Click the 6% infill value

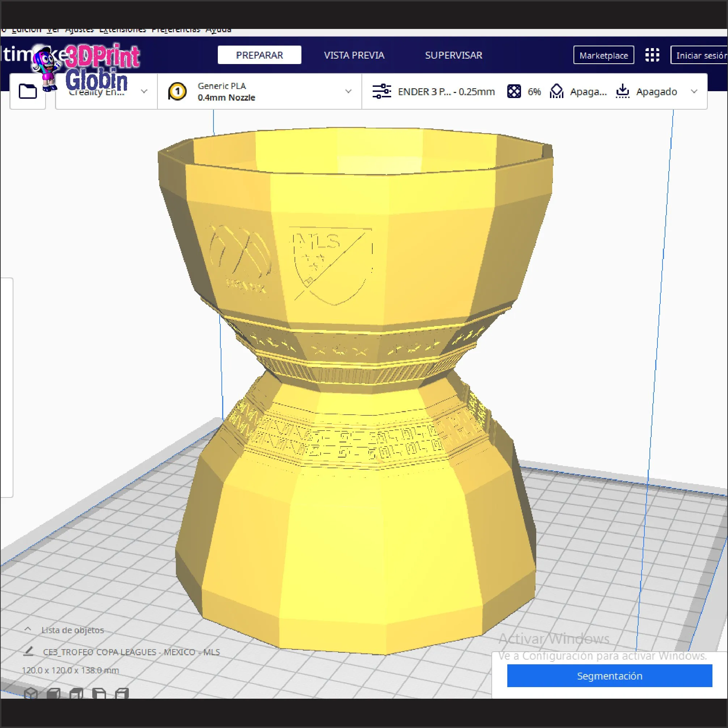(x=534, y=92)
